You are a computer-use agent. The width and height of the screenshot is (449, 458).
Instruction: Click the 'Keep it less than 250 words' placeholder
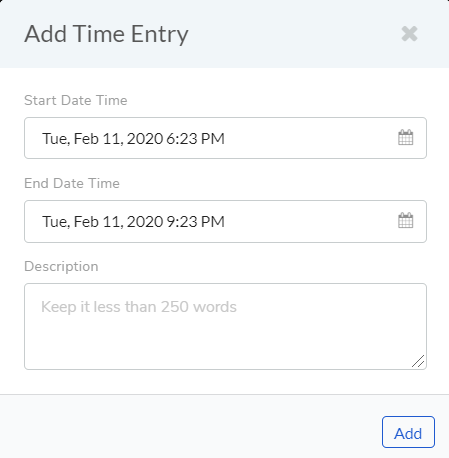tap(139, 307)
